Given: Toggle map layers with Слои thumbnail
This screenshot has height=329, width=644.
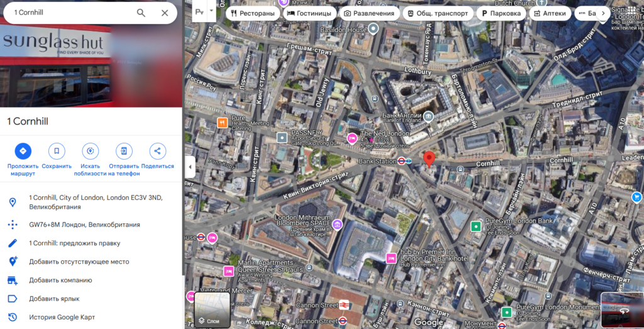Looking at the screenshot, I should pyautogui.click(x=212, y=309).
